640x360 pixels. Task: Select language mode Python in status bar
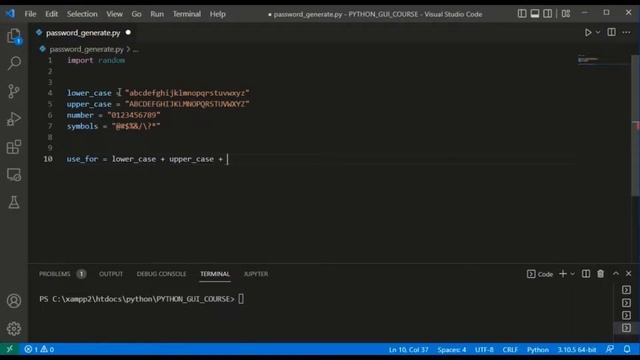tap(538, 350)
